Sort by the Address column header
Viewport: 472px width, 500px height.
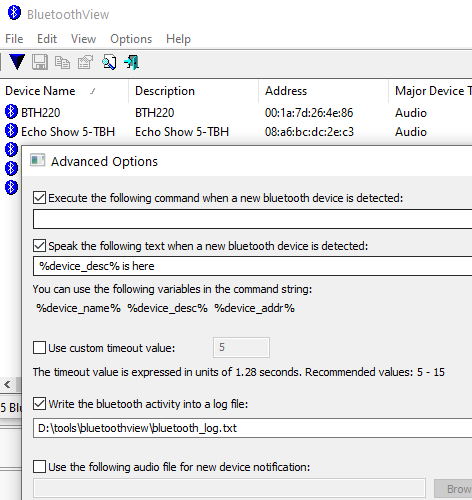(323, 91)
